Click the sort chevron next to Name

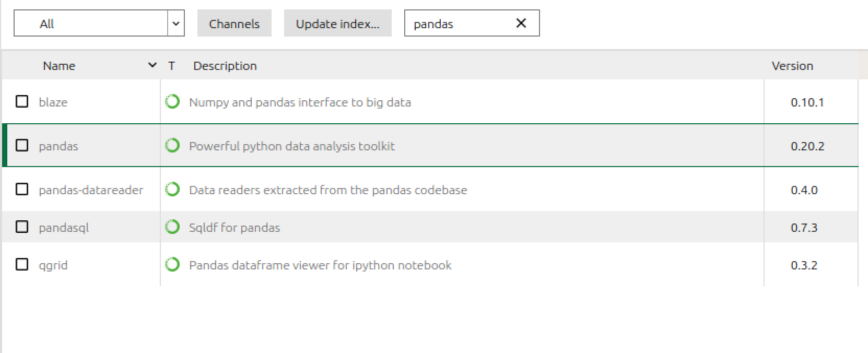152,65
